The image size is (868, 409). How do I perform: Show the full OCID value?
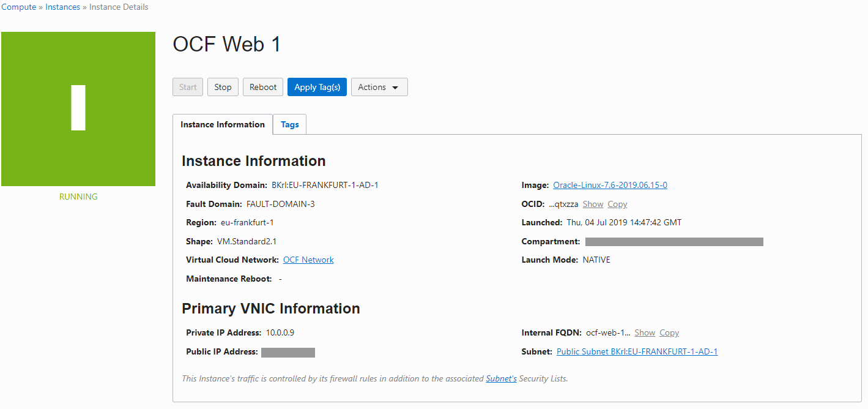pyautogui.click(x=593, y=204)
